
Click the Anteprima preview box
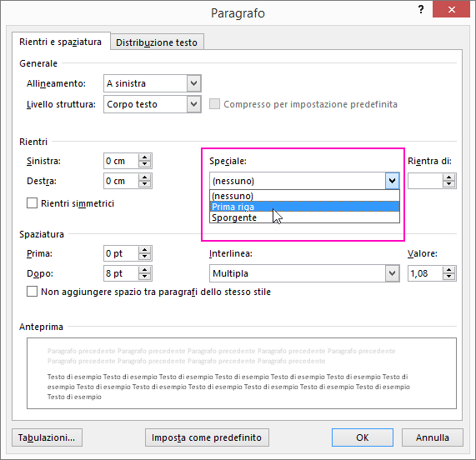click(x=242, y=373)
